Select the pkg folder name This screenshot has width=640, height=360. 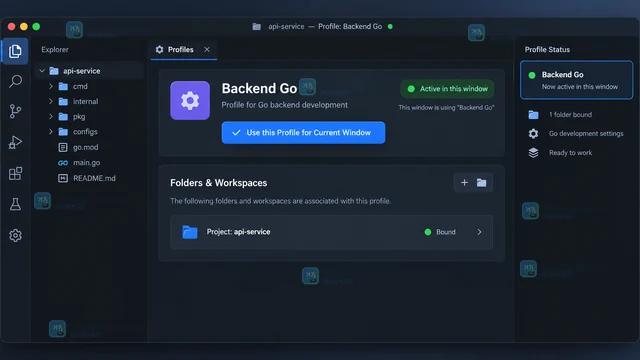(x=79, y=117)
